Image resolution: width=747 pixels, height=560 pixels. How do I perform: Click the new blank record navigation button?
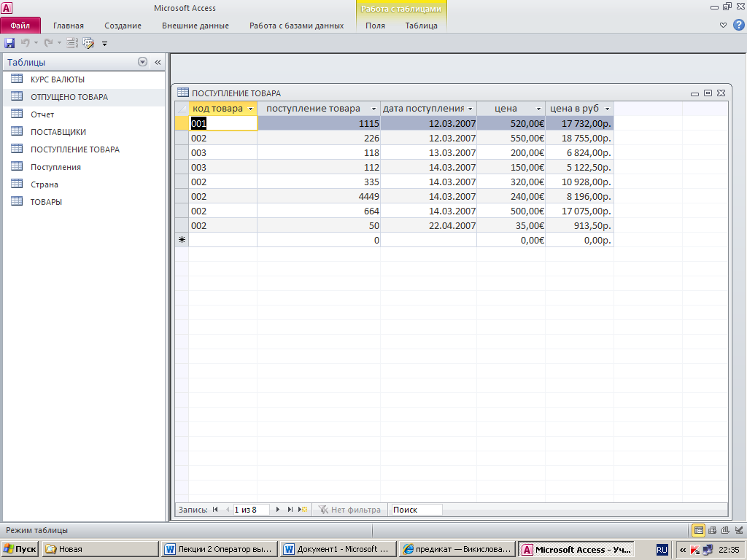click(303, 510)
